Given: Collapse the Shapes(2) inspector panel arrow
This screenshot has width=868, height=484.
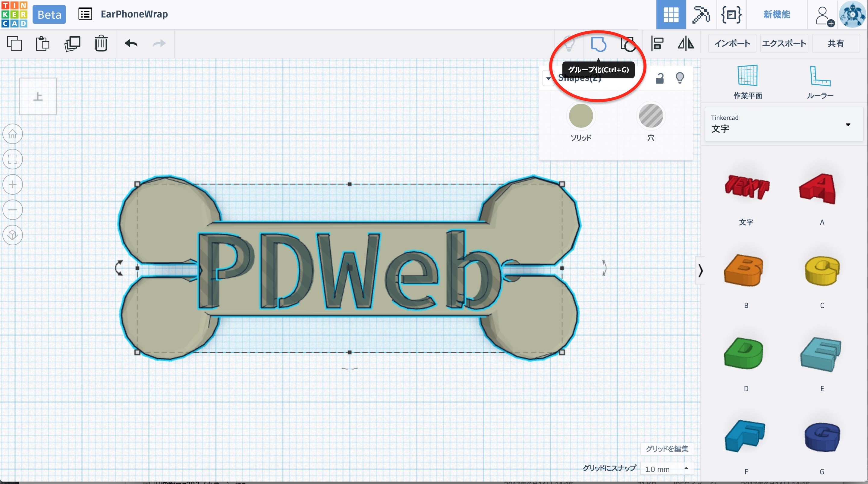Looking at the screenshot, I should click(x=548, y=79).
